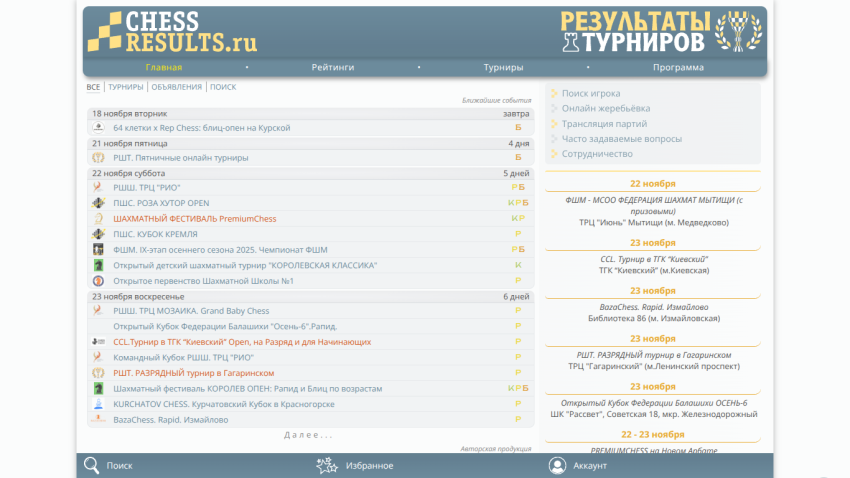Click the icon beside РШТ. РАЗРЯДНЫЙ турнир в Гагаринском

point(98,373)
